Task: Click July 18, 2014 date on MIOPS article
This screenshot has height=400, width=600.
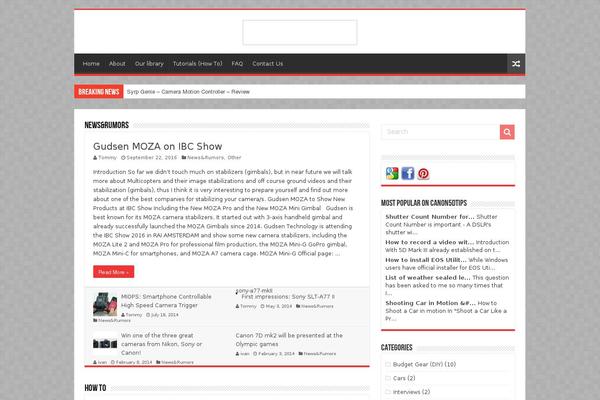Action: tap(165, 315)
